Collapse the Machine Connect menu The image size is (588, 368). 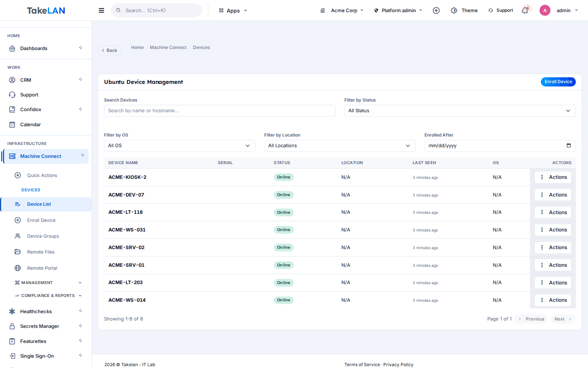click(46, 156)
